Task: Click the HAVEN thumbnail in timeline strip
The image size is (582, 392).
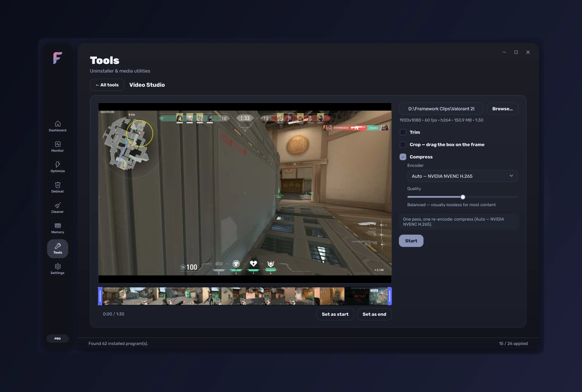Action: 378,296
